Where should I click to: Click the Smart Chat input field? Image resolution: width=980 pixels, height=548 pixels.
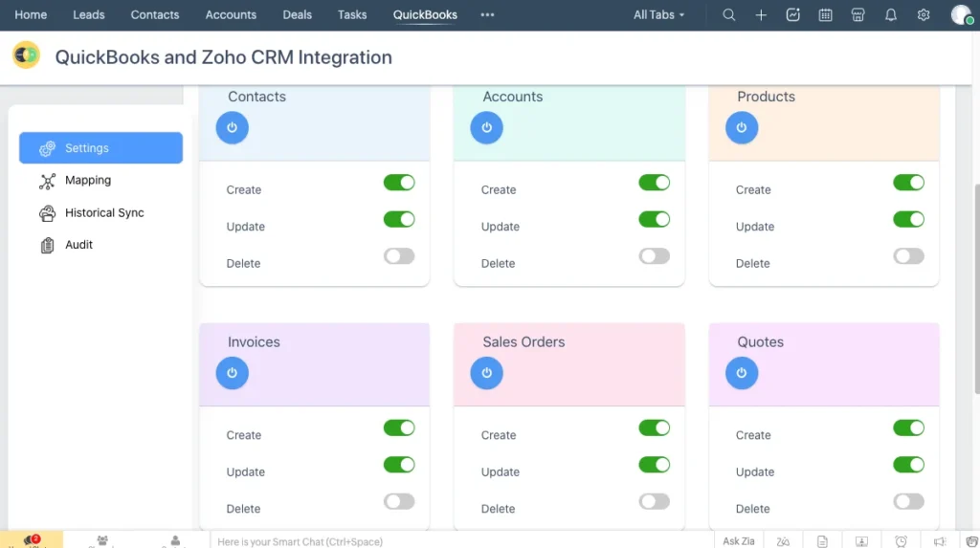pos(462,541)
